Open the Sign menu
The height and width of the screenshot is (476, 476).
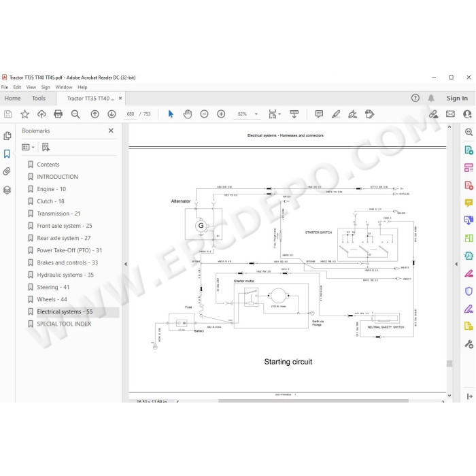pos(46,87)
